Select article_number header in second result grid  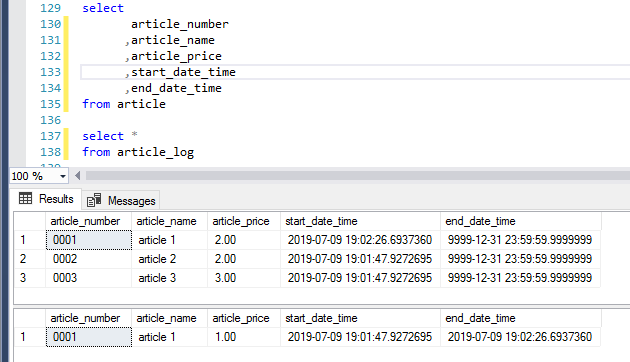coord(88,318)
